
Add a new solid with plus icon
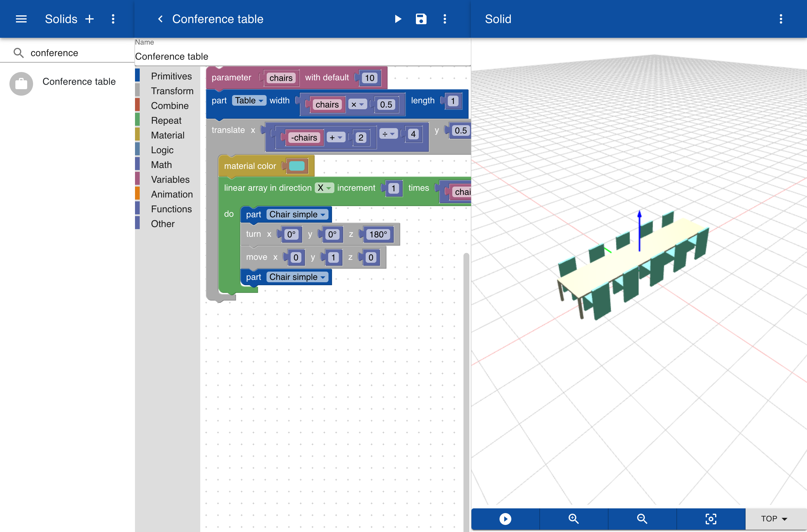click(x=90, y=19)
